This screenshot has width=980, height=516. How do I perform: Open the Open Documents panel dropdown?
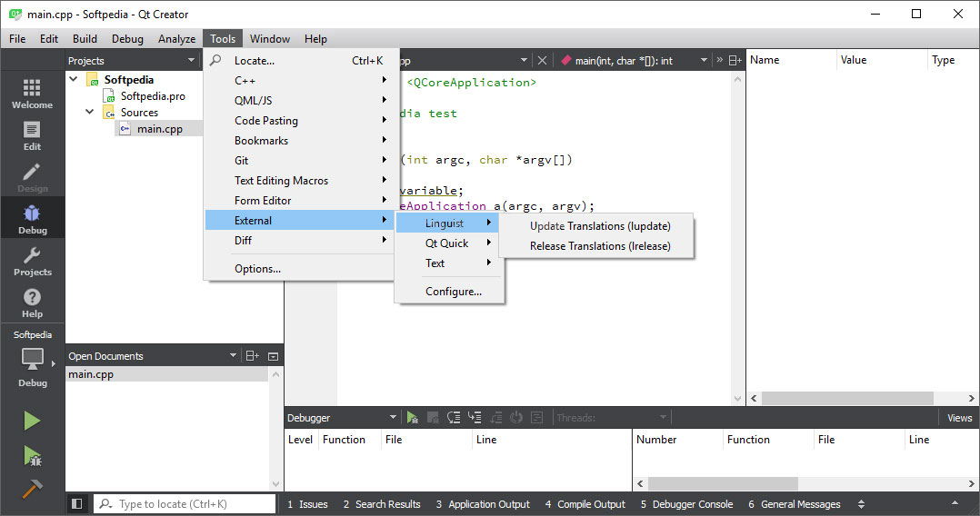click(x=233, y=356)
